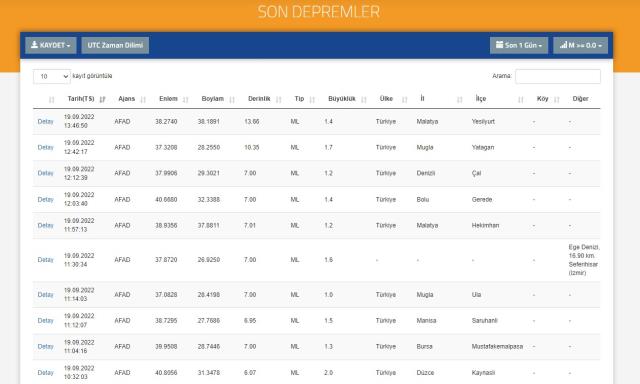Sort by the Ülke column sort icon
Viewport: 640px width, 384px height.
click(404, 99)
